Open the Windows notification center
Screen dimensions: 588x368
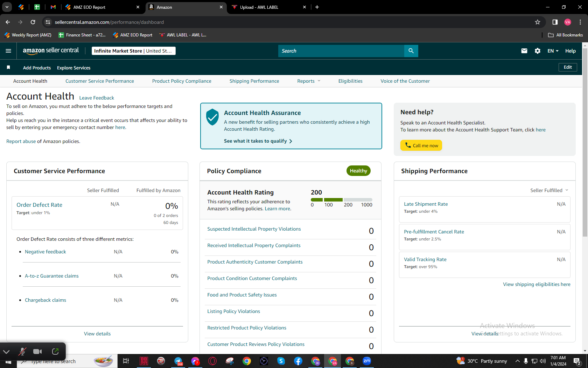click(577, 361)
